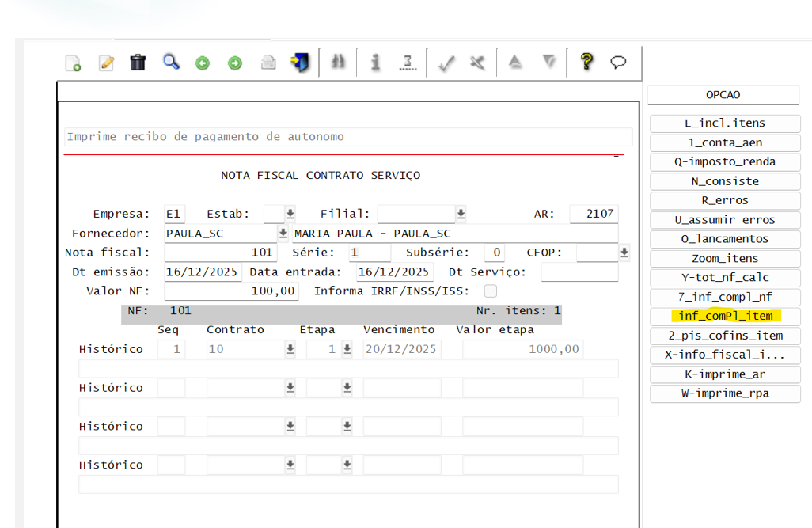This screenshot has height=528, width=812.
Task: Click the up triangle icon
Action: [514, 63]
